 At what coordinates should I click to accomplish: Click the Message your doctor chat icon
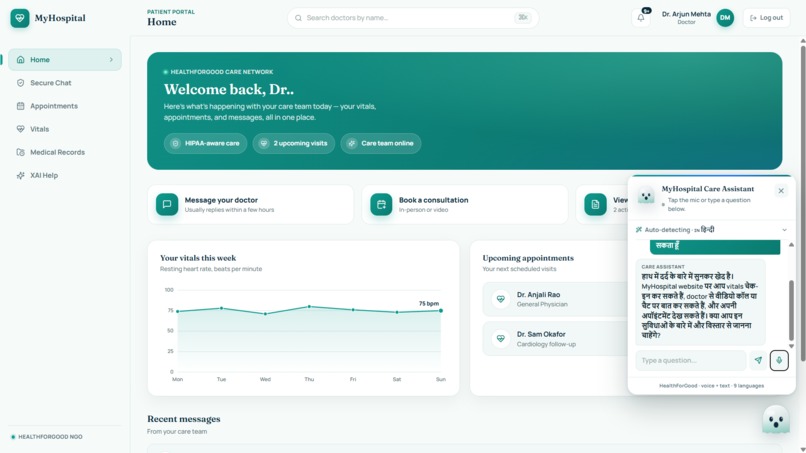point(167,204)
